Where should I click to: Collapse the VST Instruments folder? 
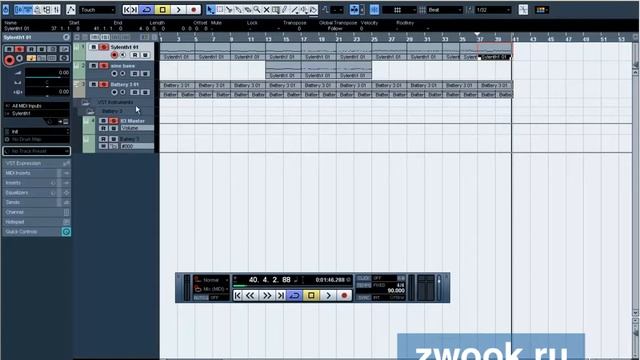tap(85, 102)
